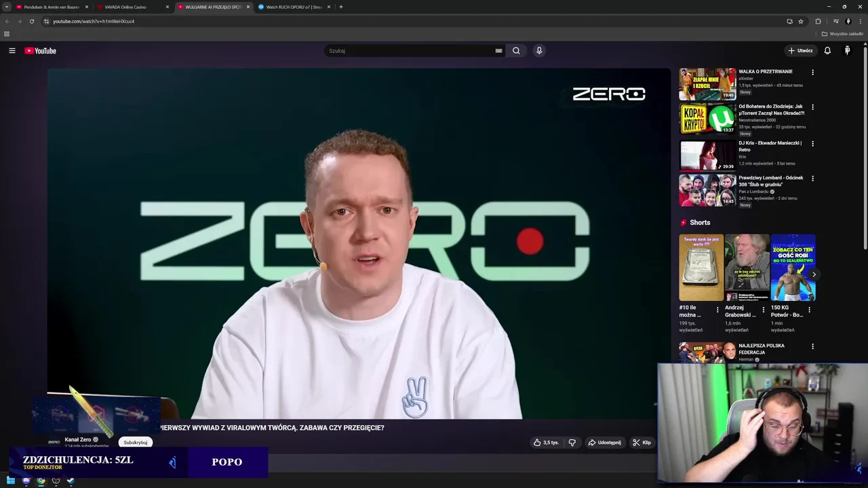This screenshot has width=868, height=488.
Task: Bookmark this page with the star icon
Action: coord(801,21)
